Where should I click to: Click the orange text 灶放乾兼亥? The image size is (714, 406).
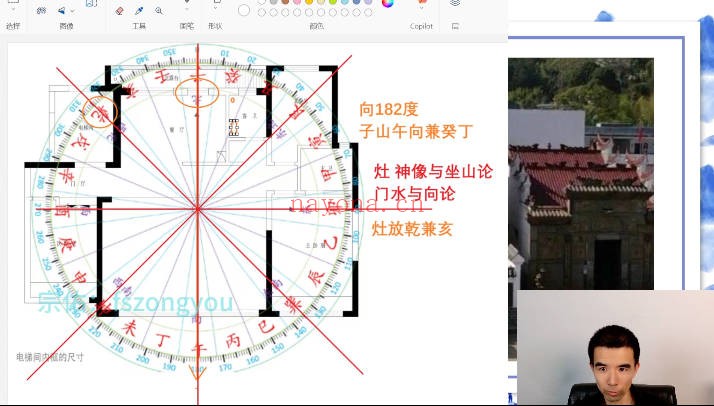coord(413,228)
